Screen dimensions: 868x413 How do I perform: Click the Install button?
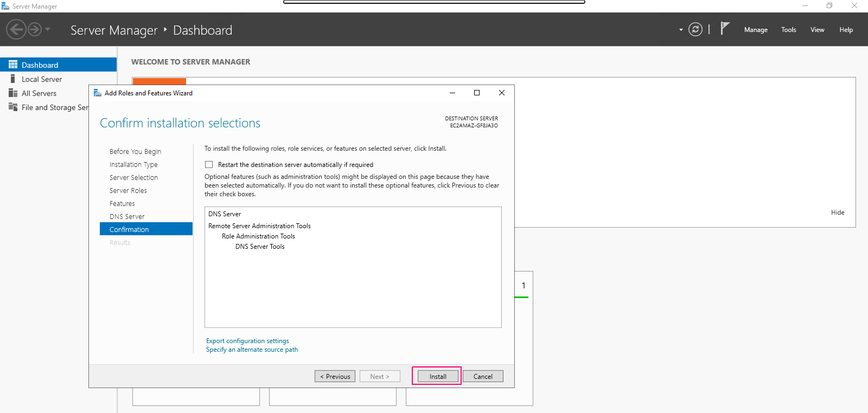(438, 376)
